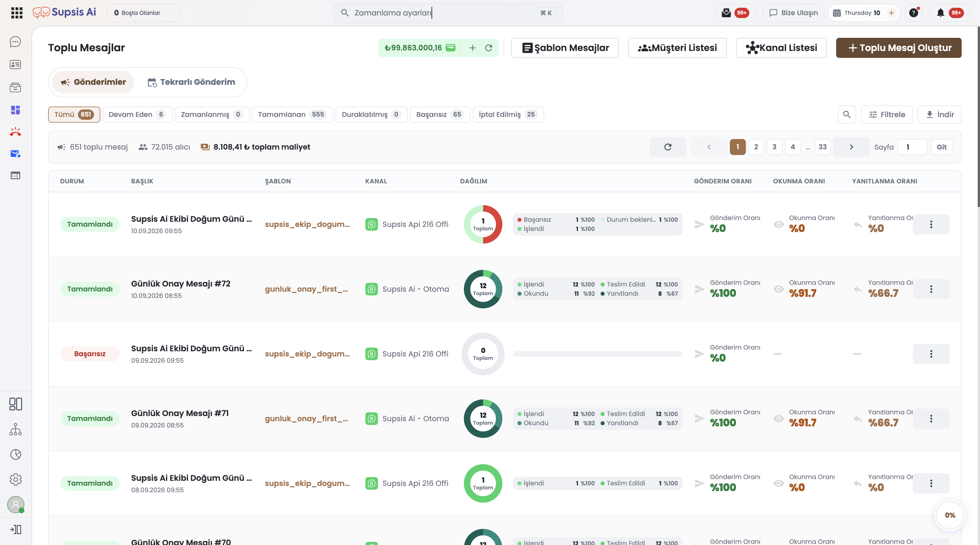Open the organization hierarchy sidebar icon

click(15, 429)
